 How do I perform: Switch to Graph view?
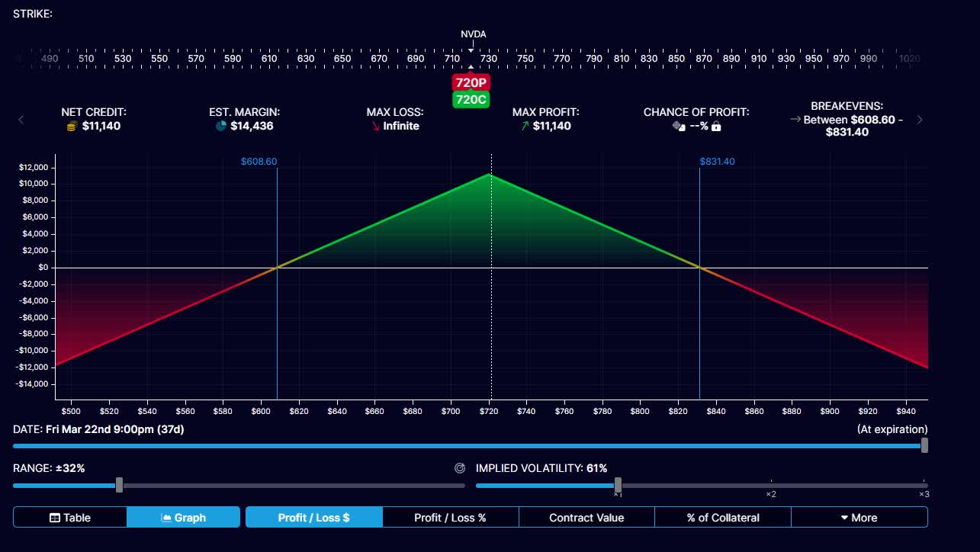coord(183,518)
